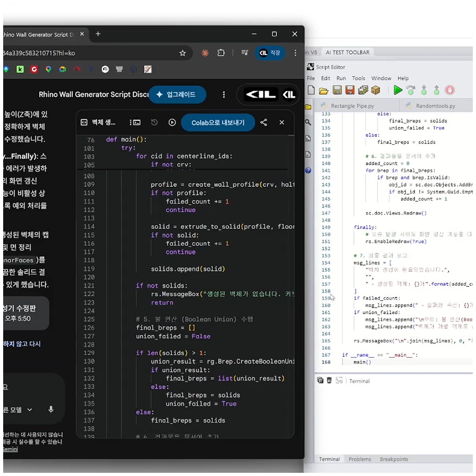
Task: Close the Rhino Wall Generator Script tab
Action: pyautogui.click(x=82, y=34)
